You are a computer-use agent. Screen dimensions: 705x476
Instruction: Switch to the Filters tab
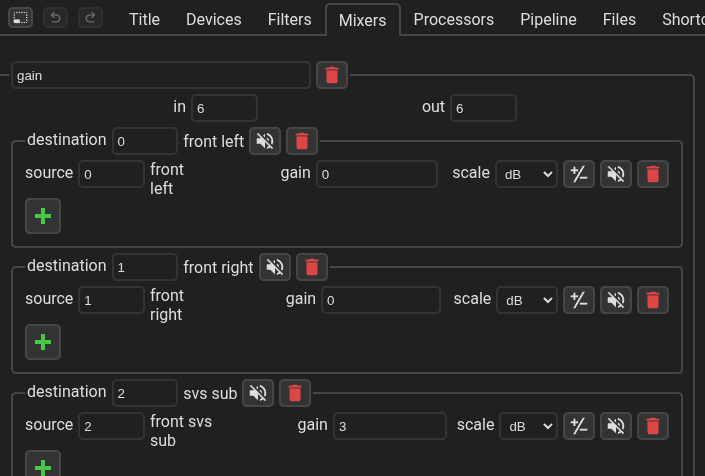point(289,19)
